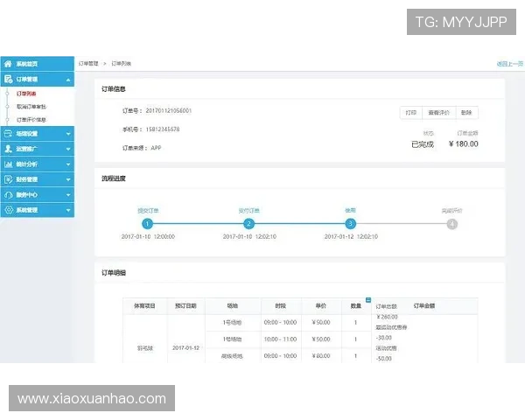Go to 订单列表 in the breadcrumb
Viewport: 525px width, 420px height.
point(122,63)
